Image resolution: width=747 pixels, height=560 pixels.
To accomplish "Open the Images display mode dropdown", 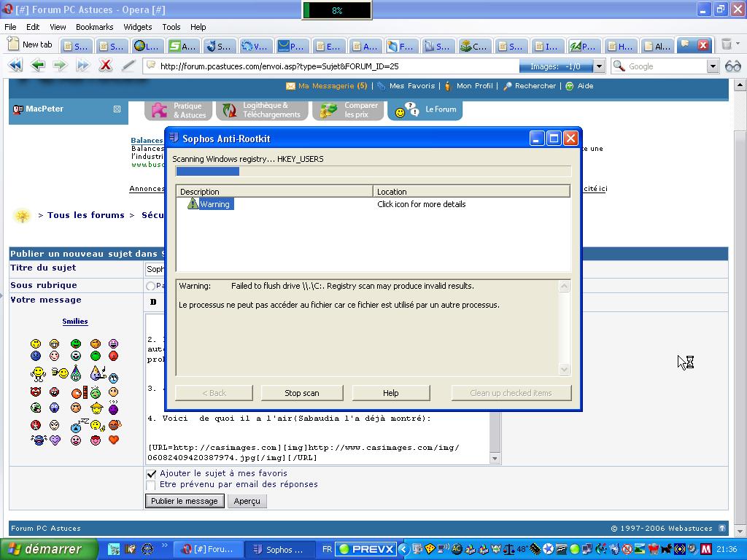I will pos(599,66).
